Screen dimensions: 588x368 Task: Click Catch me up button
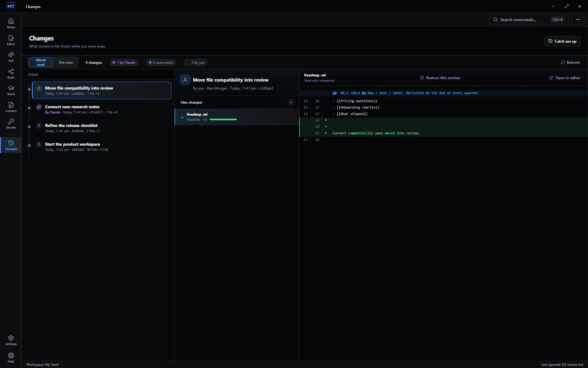[562, 41]
